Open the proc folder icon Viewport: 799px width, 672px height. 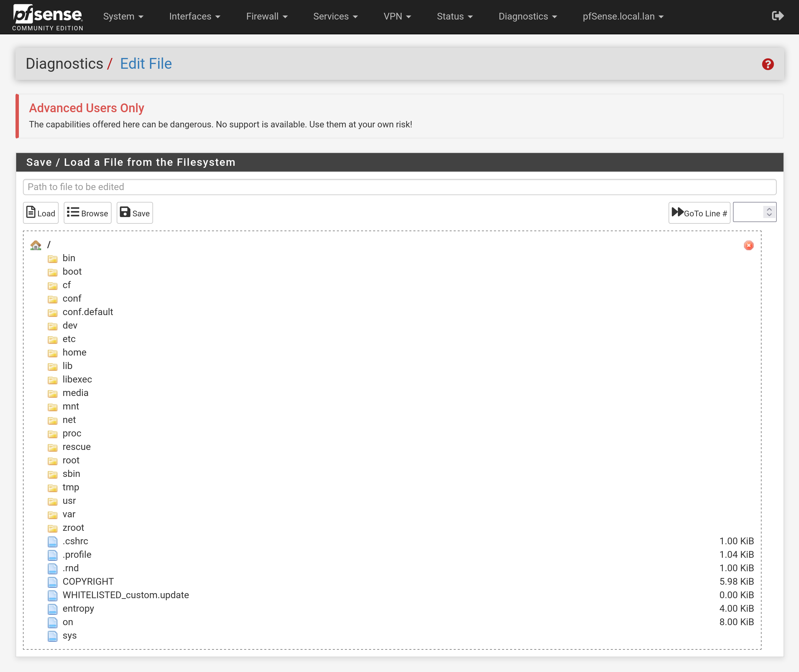tap(53, 434)
